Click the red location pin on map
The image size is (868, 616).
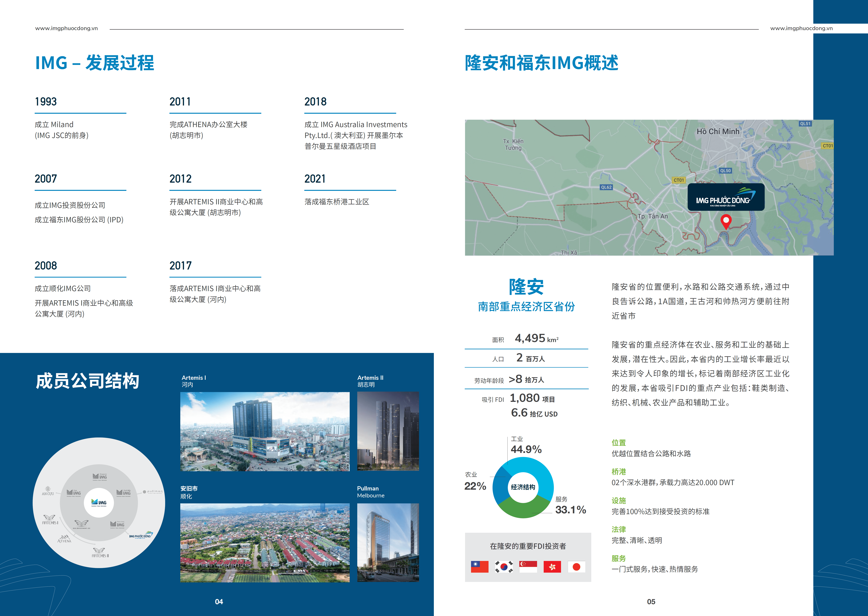[726, 222]
